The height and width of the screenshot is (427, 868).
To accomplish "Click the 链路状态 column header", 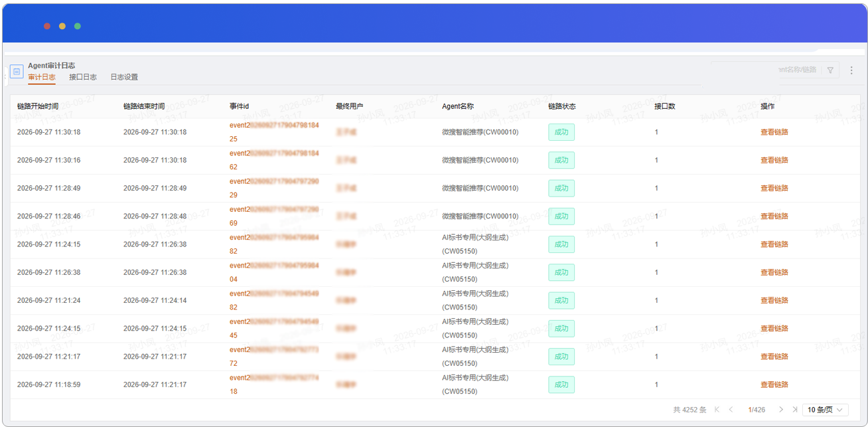I will 562,106.
